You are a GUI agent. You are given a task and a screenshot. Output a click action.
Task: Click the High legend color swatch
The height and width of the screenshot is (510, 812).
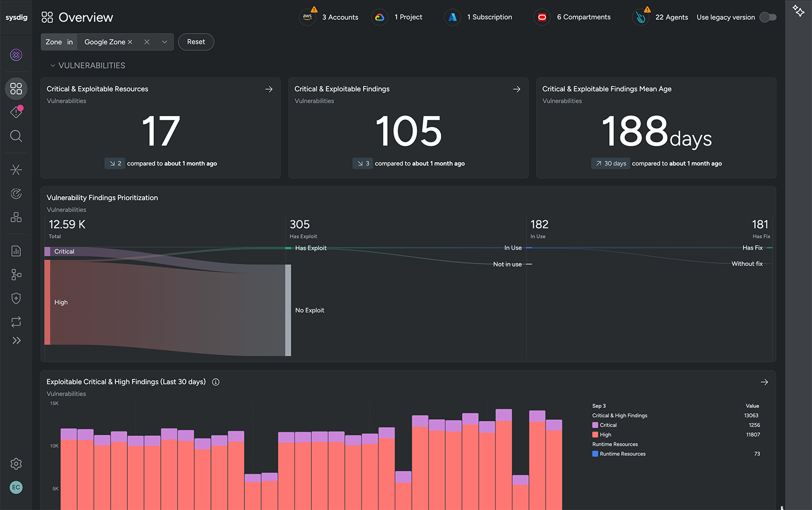click(595, 435)
